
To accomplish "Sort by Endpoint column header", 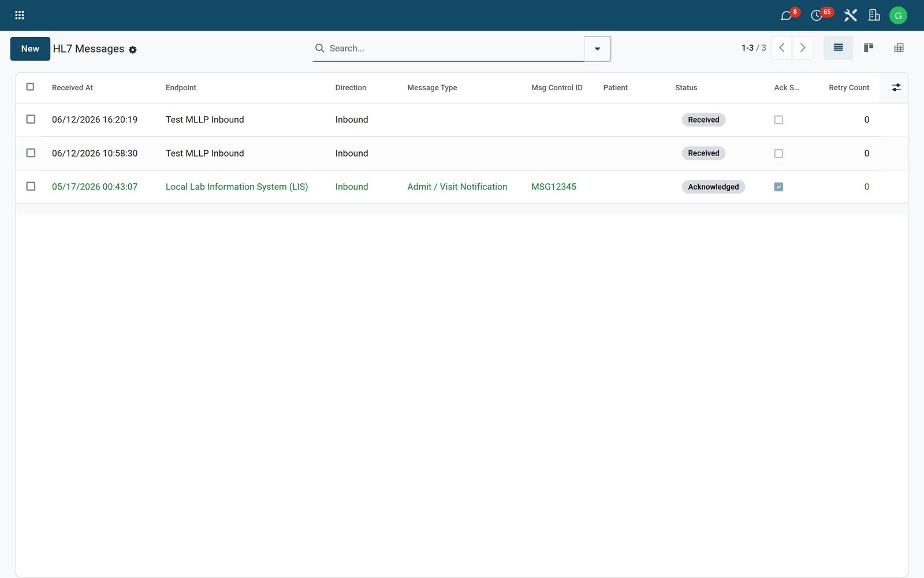I will [x=181, y=88].
